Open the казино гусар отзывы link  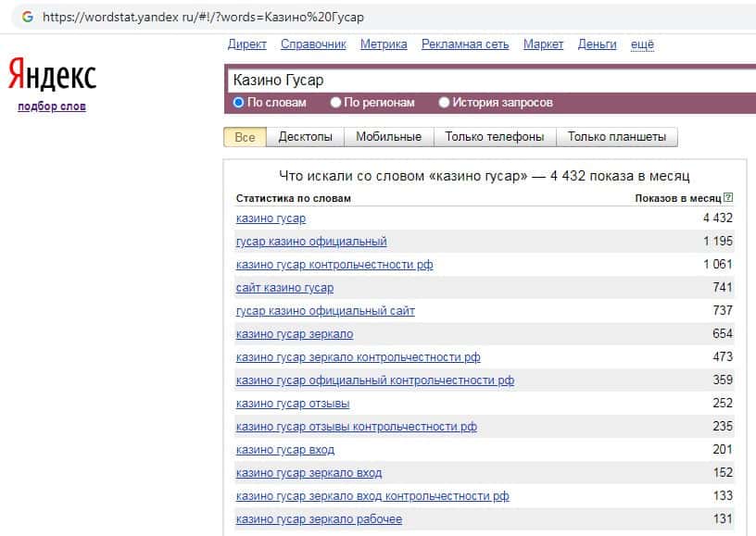[293, 404]
